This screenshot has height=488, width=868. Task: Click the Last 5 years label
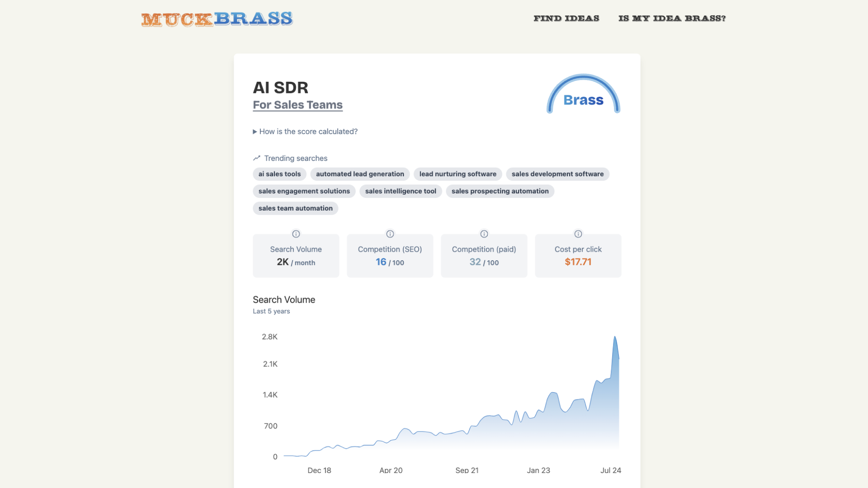[x=271, y=311]
